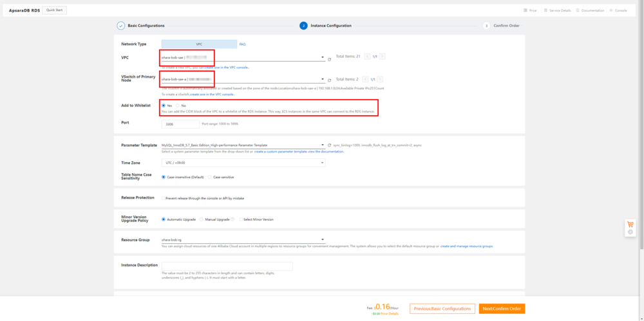644x321 pixels.
Task: Open Price in top menu
Action: tap(533, 10)
